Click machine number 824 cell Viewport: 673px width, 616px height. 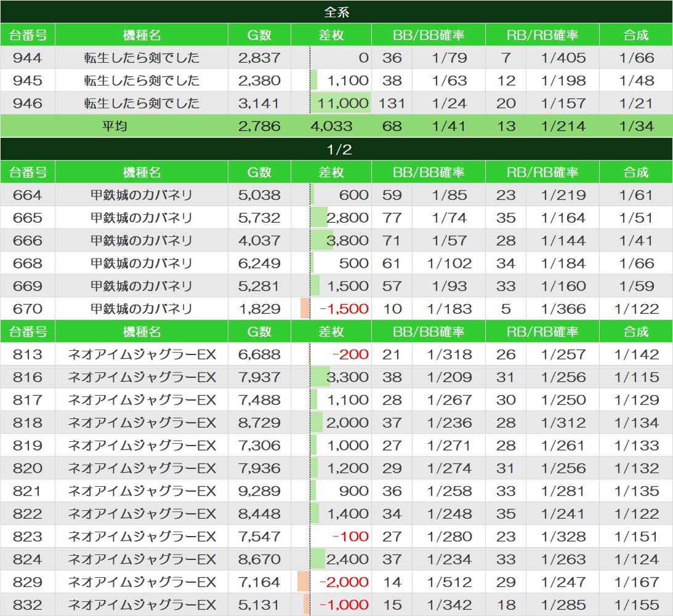point(28,559)
